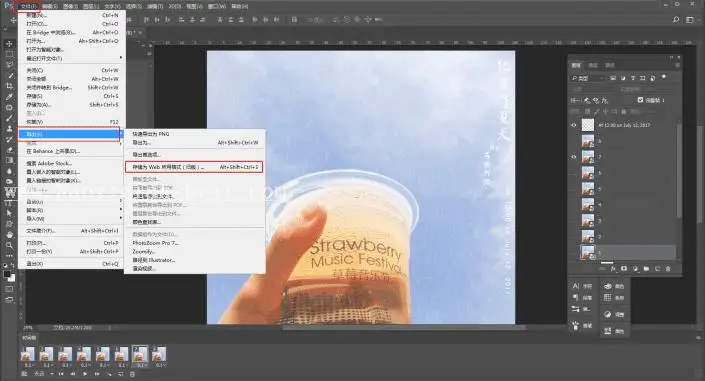Open frame 1 delay time dropdown
The height and width of the screenshot is (381, 705).
click(x=28, y=365)
